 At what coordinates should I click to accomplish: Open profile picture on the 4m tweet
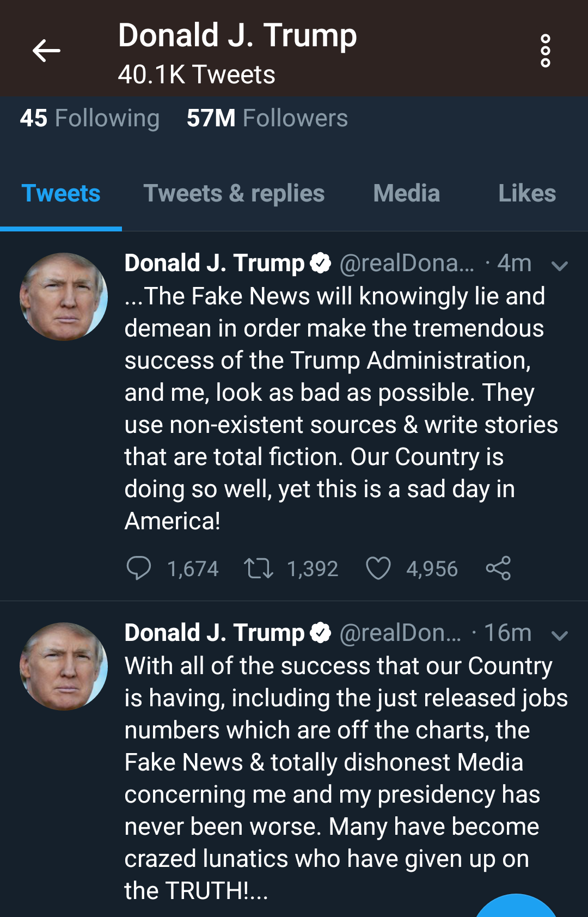[64, 297]
